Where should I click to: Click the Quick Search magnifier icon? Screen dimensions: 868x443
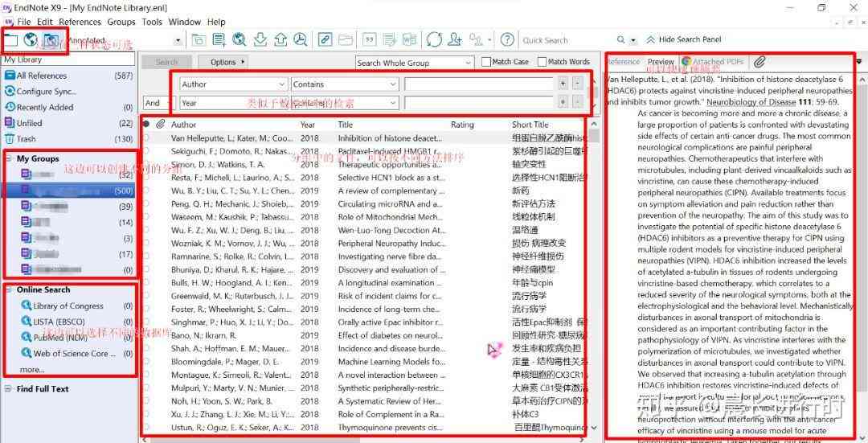click(x=621, y=40)
